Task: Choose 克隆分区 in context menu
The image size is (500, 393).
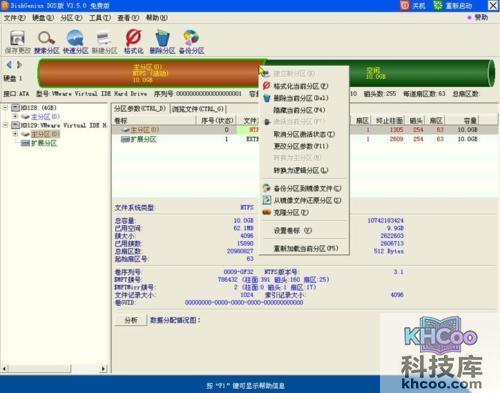Action: point(304,212)
